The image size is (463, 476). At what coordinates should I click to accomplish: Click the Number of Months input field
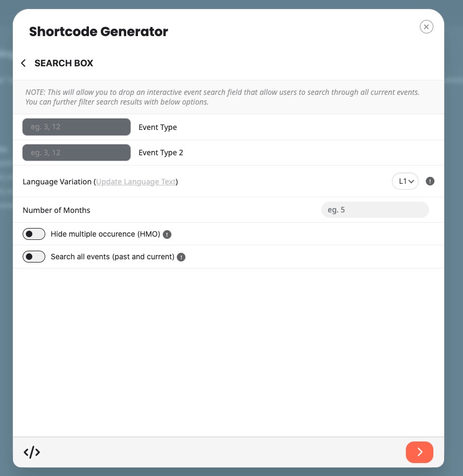(375, 210)
